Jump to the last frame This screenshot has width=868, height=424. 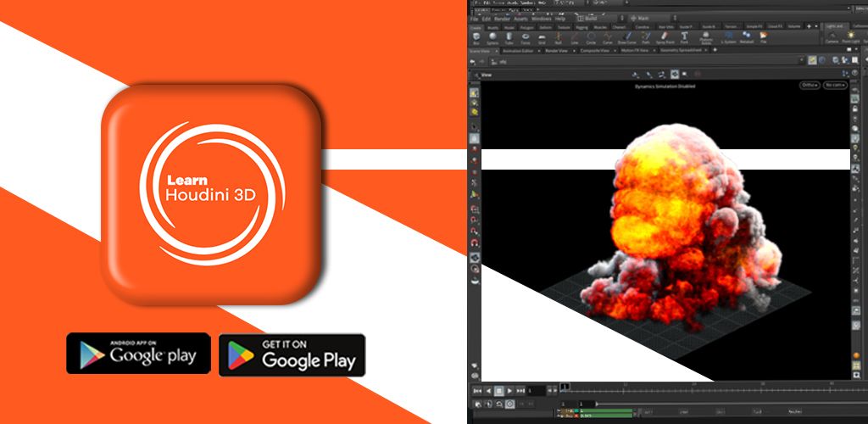(521, 391)
